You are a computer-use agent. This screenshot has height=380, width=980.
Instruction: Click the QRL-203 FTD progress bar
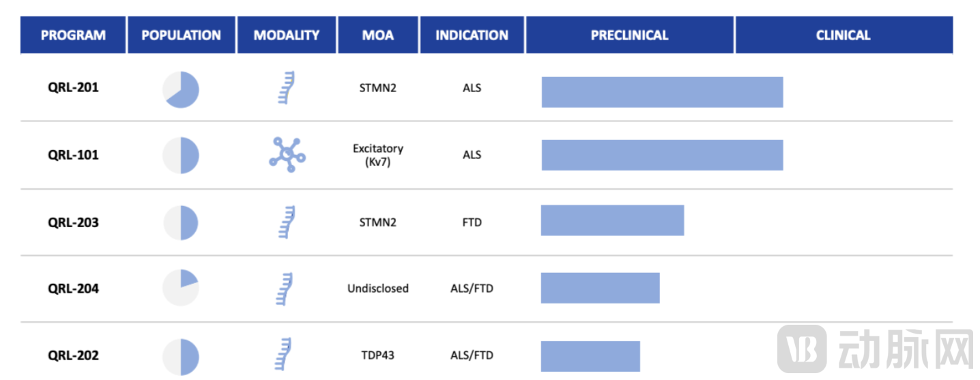coord(612,220)
